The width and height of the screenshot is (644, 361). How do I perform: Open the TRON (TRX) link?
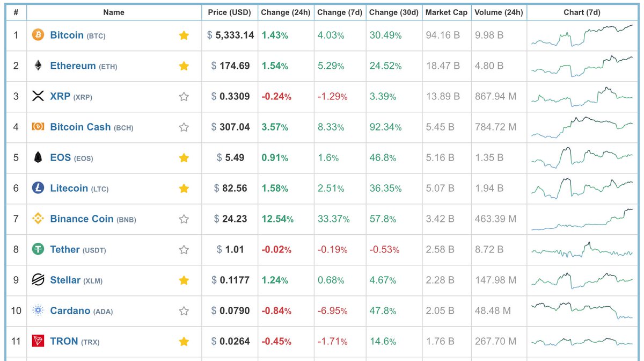(x=75, y=342)
